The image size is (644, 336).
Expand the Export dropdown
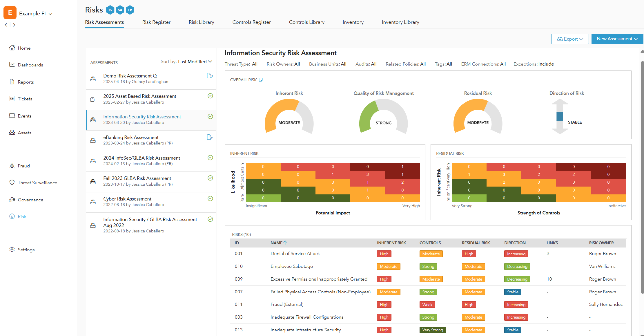pyautogui.click(x=570, y=39)
